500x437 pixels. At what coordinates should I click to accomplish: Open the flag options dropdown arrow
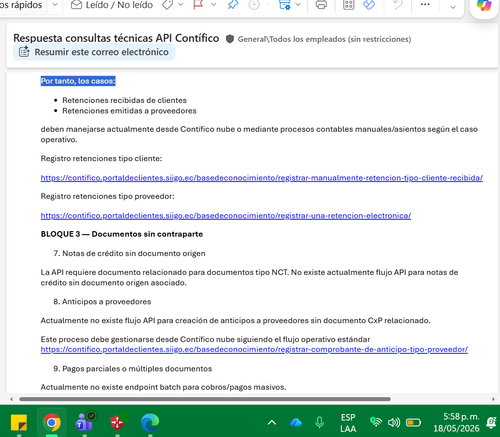[214, 5]
